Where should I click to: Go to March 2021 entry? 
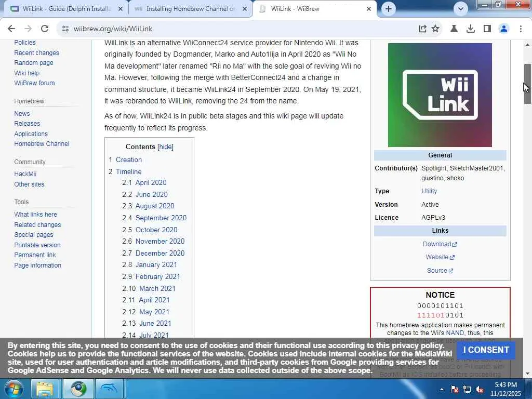coord(157,288)
